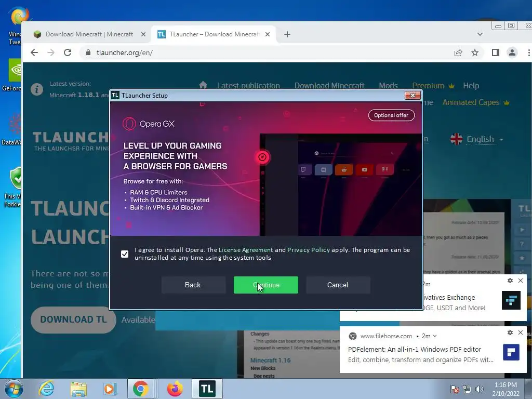Open a new browser tab

tap(287, 34)
